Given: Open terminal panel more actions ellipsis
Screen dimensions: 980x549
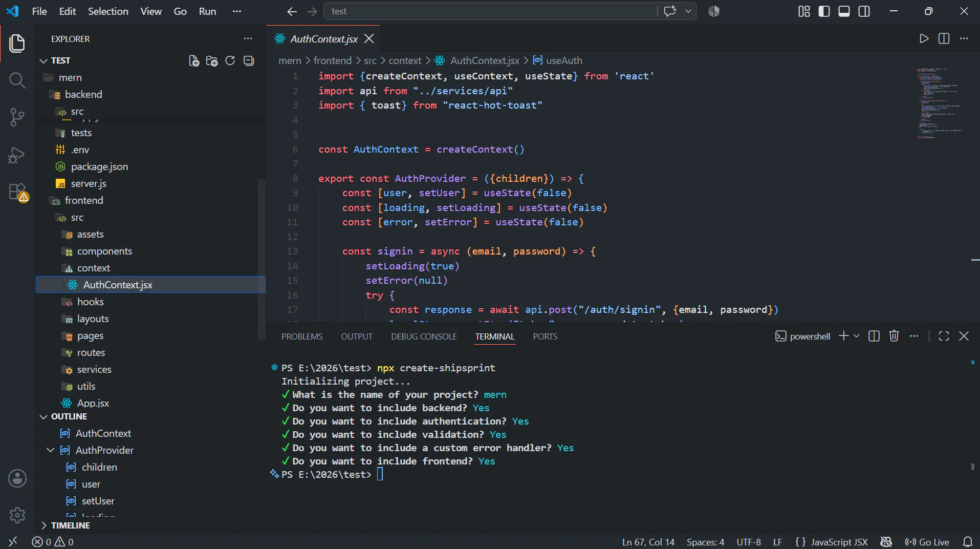Looking at the screenshot, I should [914, 336].
